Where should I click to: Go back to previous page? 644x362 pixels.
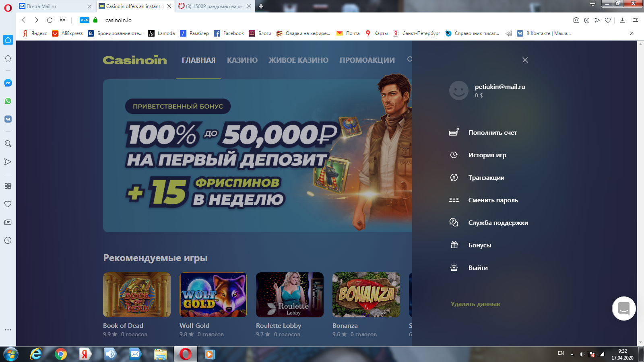tap(24, 20)
